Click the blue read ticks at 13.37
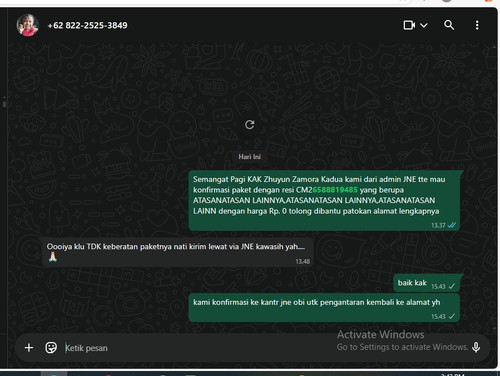The width and height of the screenshot is (500, 376). pyautogui.click(x=452, y=225)
